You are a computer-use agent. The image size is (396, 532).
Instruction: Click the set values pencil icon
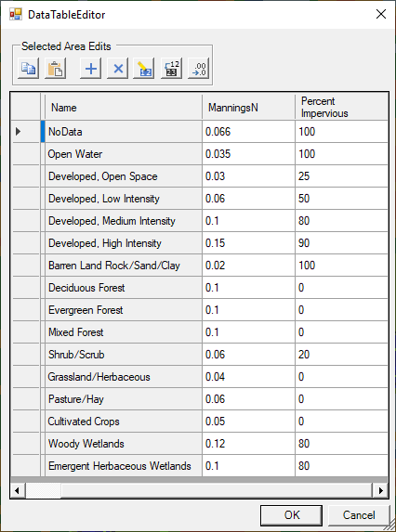coord(144,68)
